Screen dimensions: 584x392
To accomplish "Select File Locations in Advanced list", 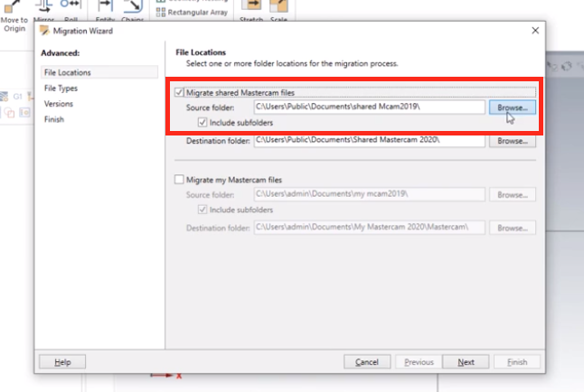I will click(x=99, y=72).
